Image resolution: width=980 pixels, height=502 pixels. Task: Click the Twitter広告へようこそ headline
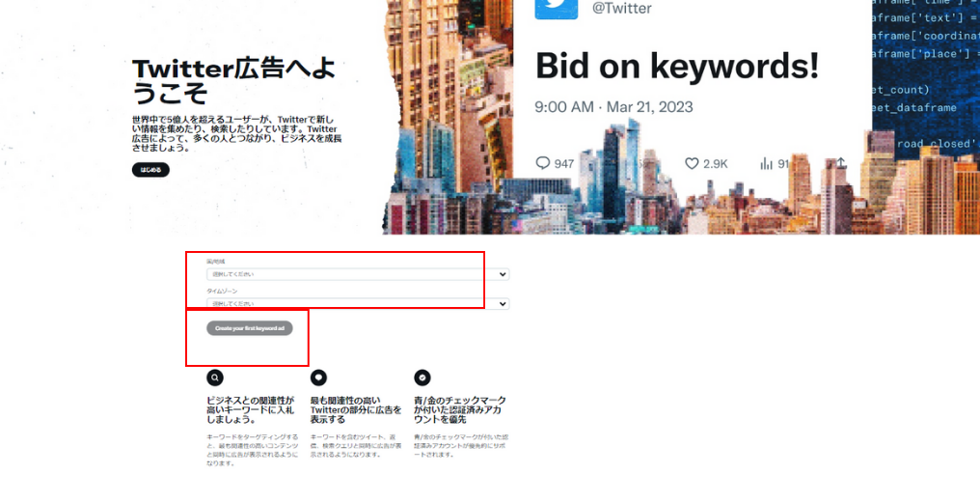(x=233, y=80)
